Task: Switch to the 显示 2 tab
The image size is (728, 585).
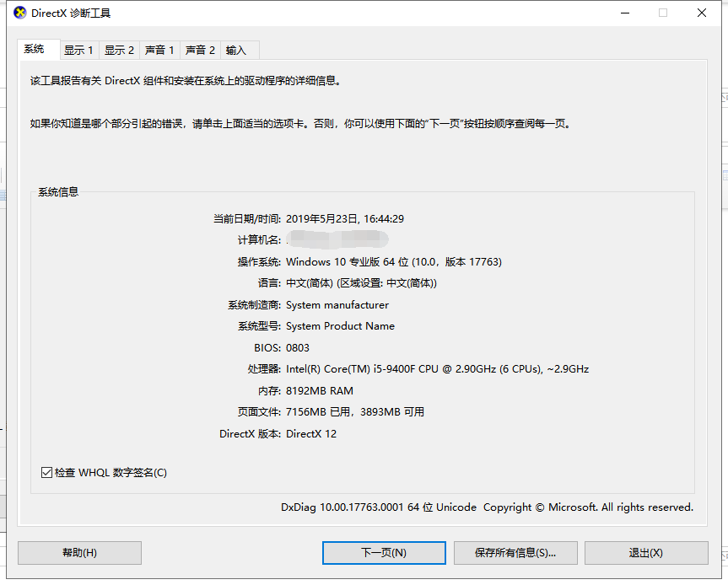Action: [119, 50]
